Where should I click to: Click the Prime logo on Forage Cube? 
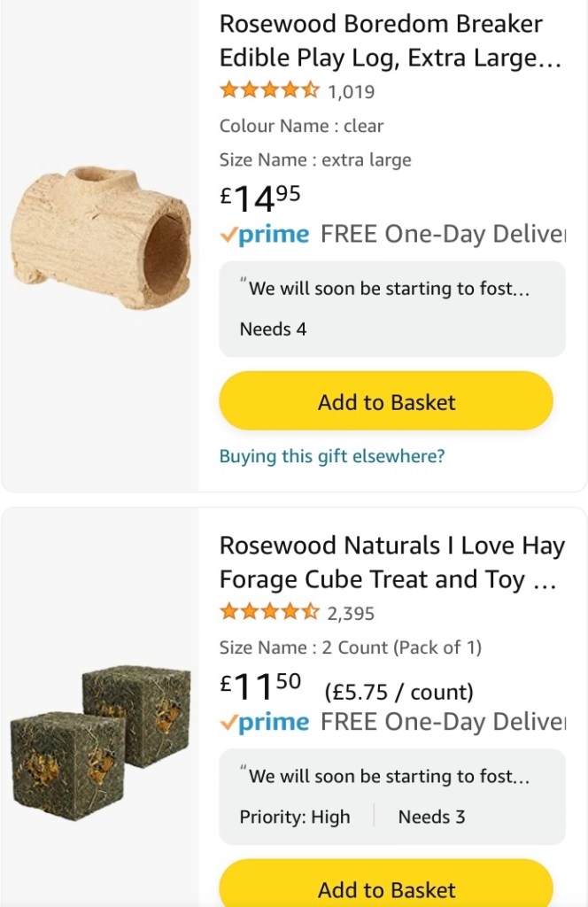(265, 723)
